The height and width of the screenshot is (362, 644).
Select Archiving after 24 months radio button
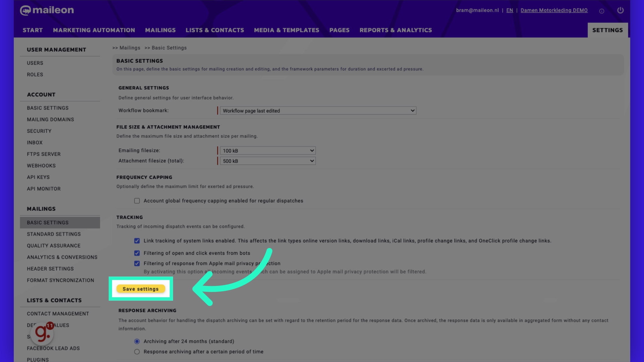[x=137, y=341]
